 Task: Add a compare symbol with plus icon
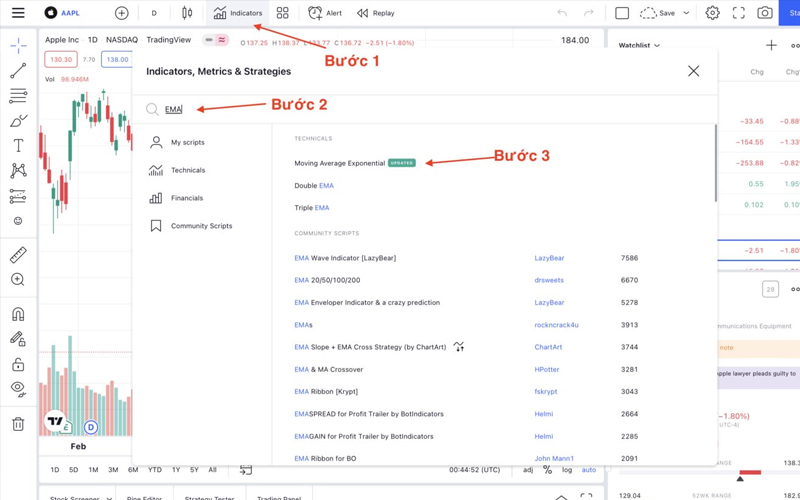tap(121, 13)
